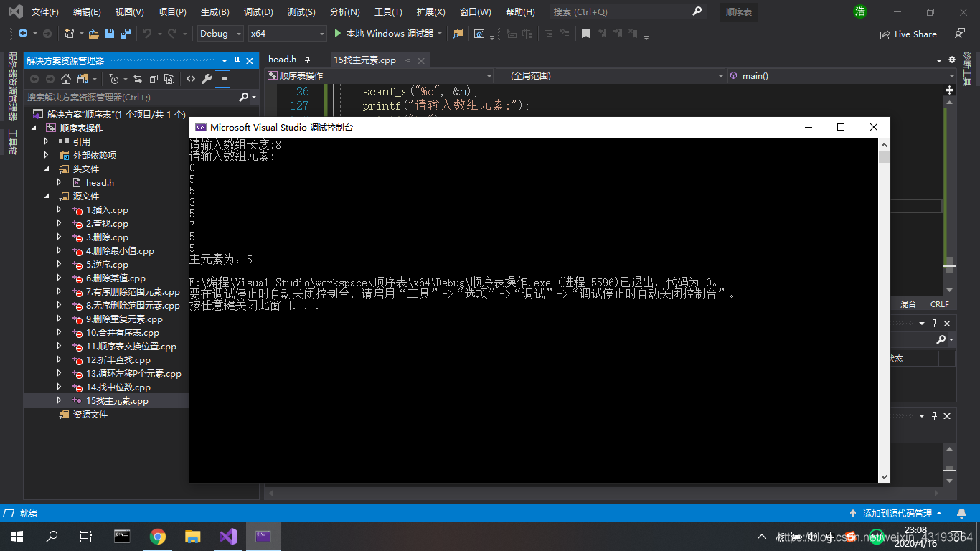
Task: Open the 顺序表操作 project scope dropdown
Action: [x=380, y=75]
